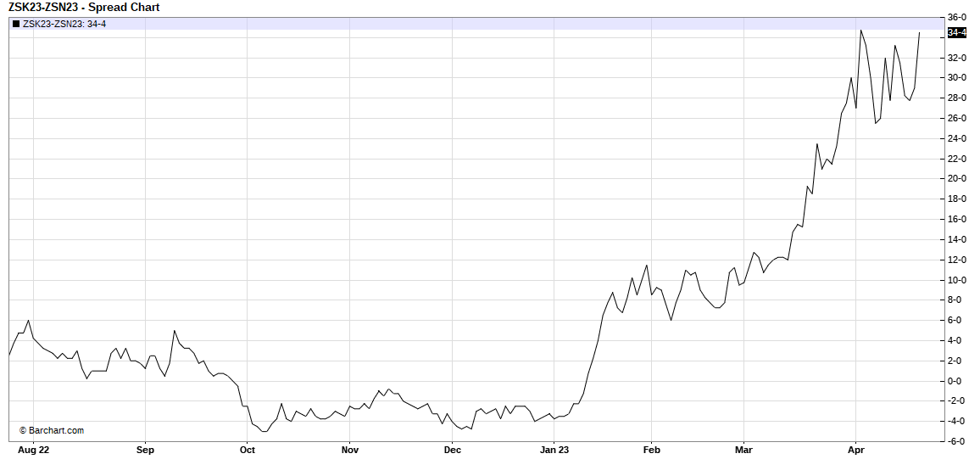The image size is (980, 476).
Task: Click the 16-0 price axis label
Action: click(957, 220)
